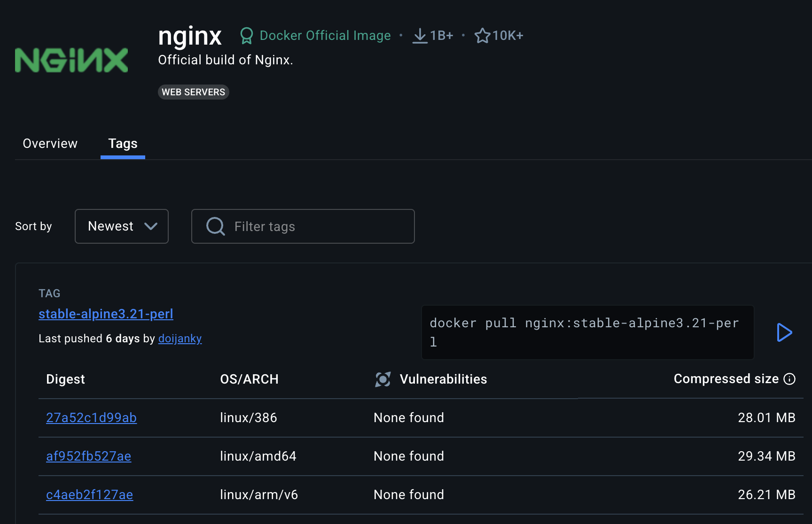Copy the docker pull nginx command box
This screenshot has height=524, width=812.
pos(588,332)
